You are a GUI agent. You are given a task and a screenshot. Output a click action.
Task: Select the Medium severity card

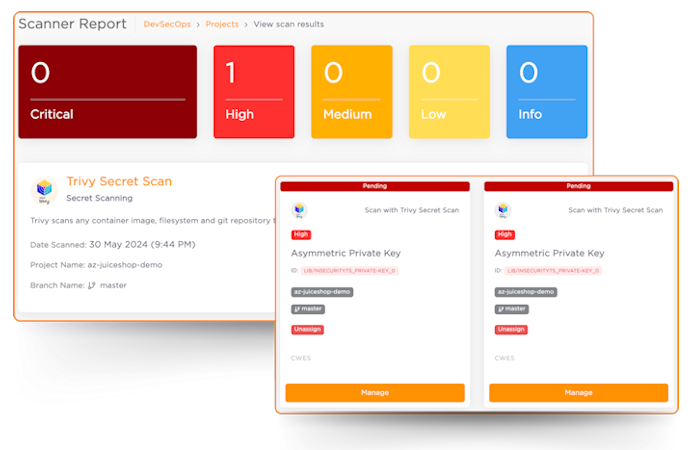(x=352, y=92)
